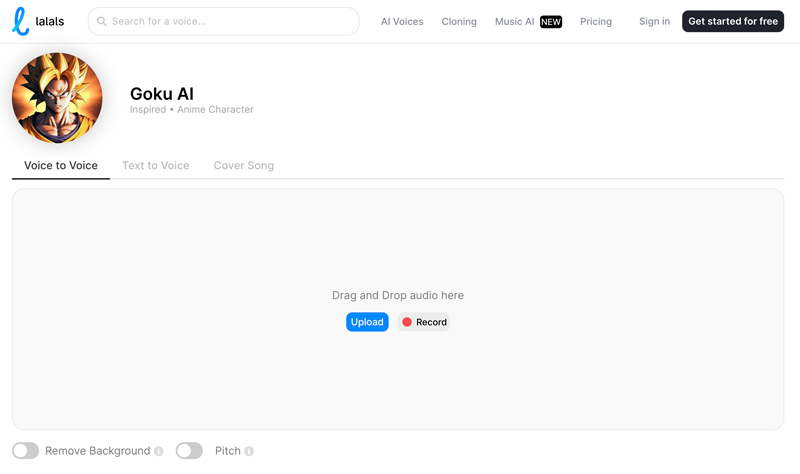Enable the Remove Background toggle
The width and height of the screenshot is (800, 474).
coord(26,451)
